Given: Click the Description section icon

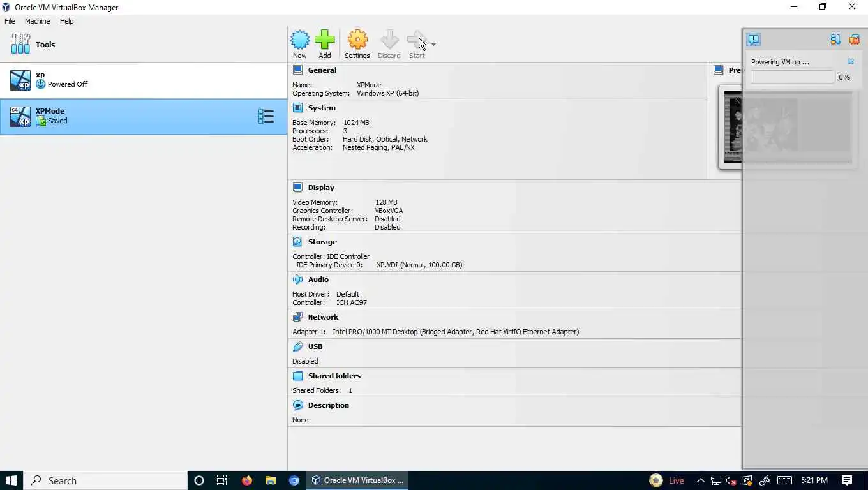Looking at the screenshot, I should 297,405.
